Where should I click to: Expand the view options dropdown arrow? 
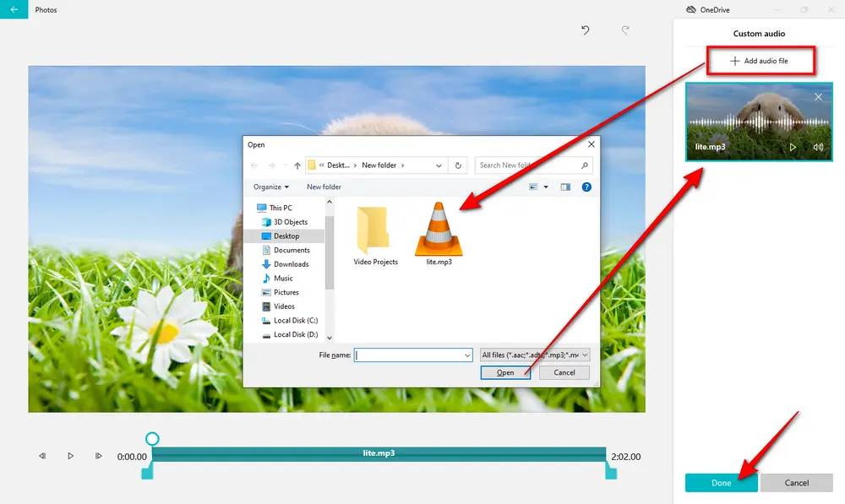tap(548, 187)
